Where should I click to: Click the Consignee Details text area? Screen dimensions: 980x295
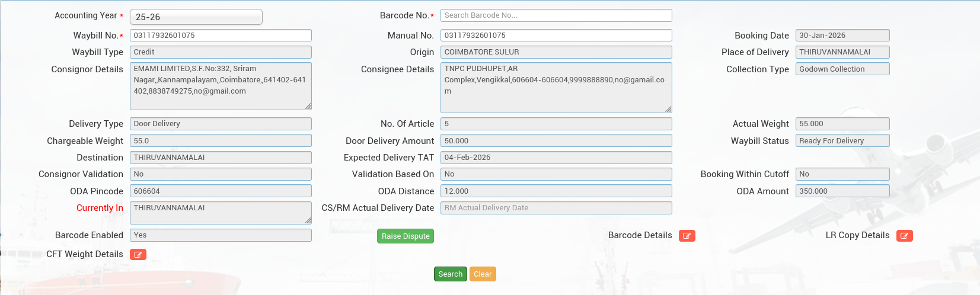point(556,87)
